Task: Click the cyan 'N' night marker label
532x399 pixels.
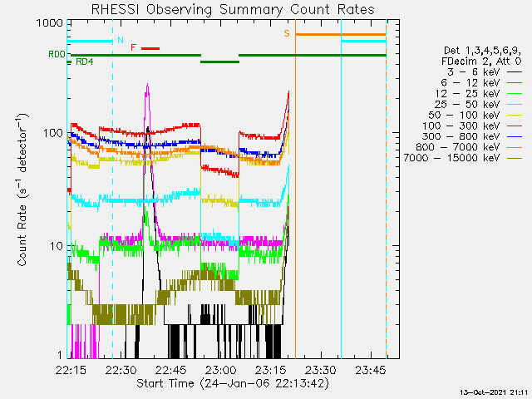Action: pyautogui.click(x=120, y=40)
